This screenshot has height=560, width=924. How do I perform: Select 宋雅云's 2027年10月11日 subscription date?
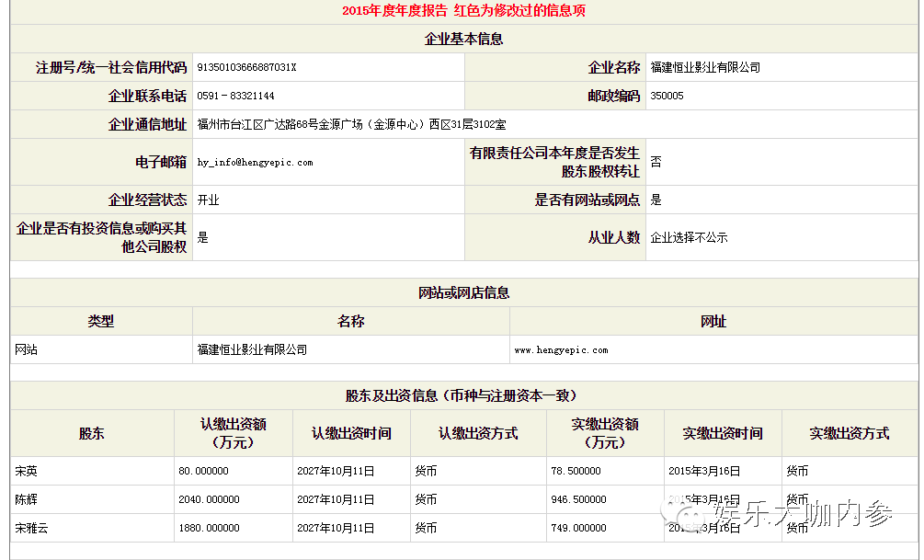point(336,528)
